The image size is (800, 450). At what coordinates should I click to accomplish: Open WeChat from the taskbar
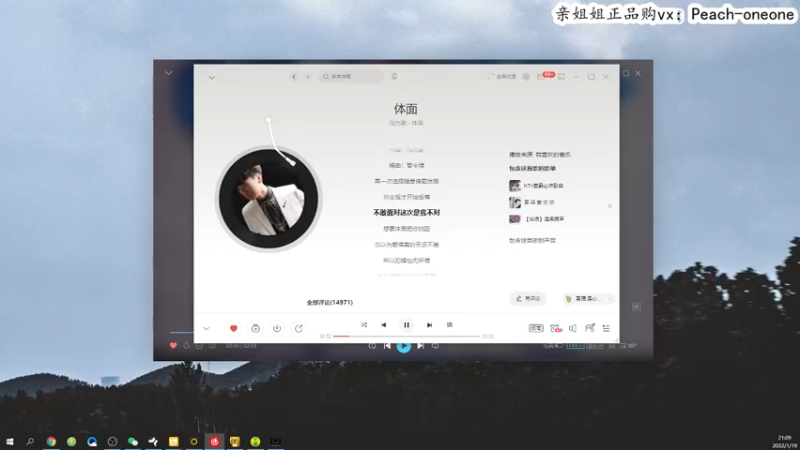133,441
